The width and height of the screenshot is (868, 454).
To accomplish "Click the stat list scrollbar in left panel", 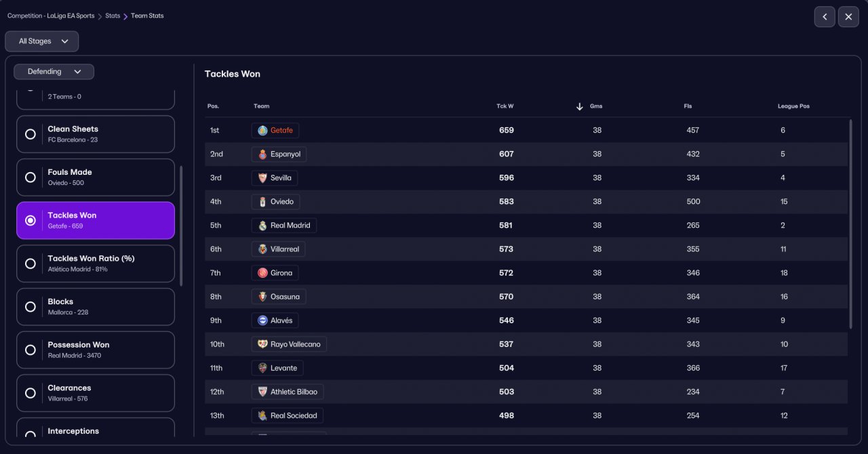I will [181, 224].
